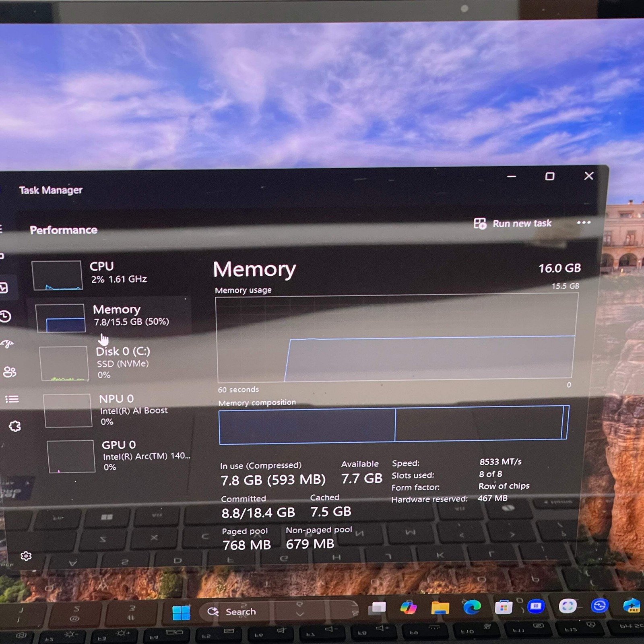The height and width of the screenshot is (644, 644).
Task: Click the In use value 7.8 GB (593 MB)
Action: [273, 480]
